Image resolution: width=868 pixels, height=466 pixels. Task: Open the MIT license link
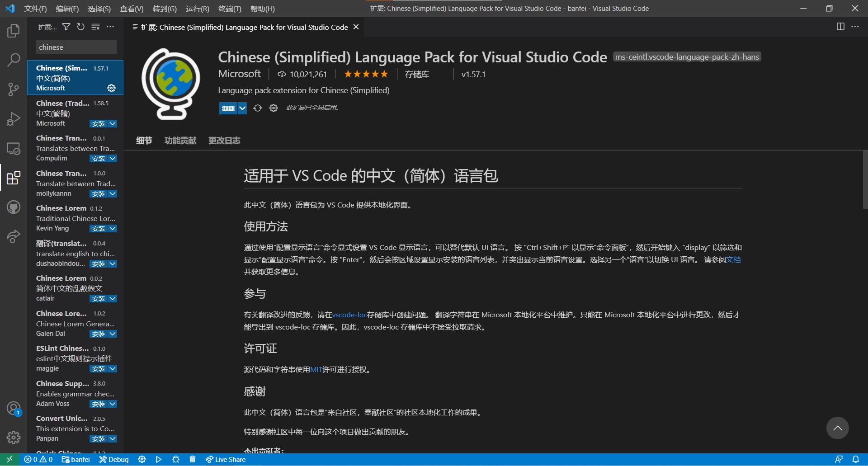pos(316,370)
